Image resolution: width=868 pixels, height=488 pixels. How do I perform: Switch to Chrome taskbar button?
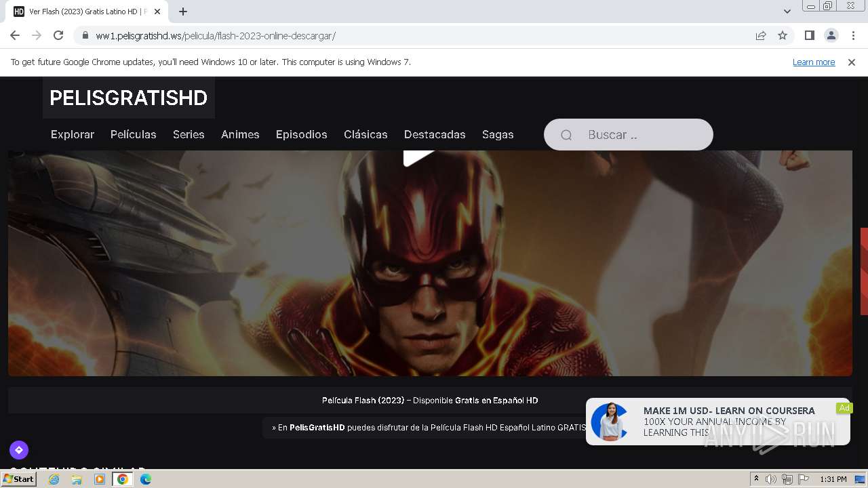123,479
